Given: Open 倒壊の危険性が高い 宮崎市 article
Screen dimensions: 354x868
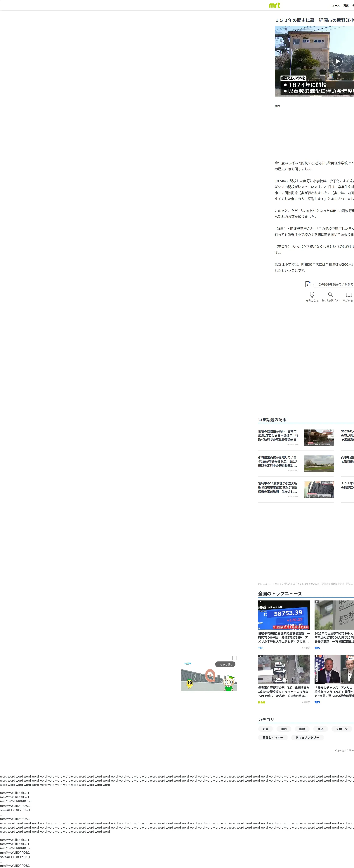Looking at the screenshot, I should tap(278, 435).
